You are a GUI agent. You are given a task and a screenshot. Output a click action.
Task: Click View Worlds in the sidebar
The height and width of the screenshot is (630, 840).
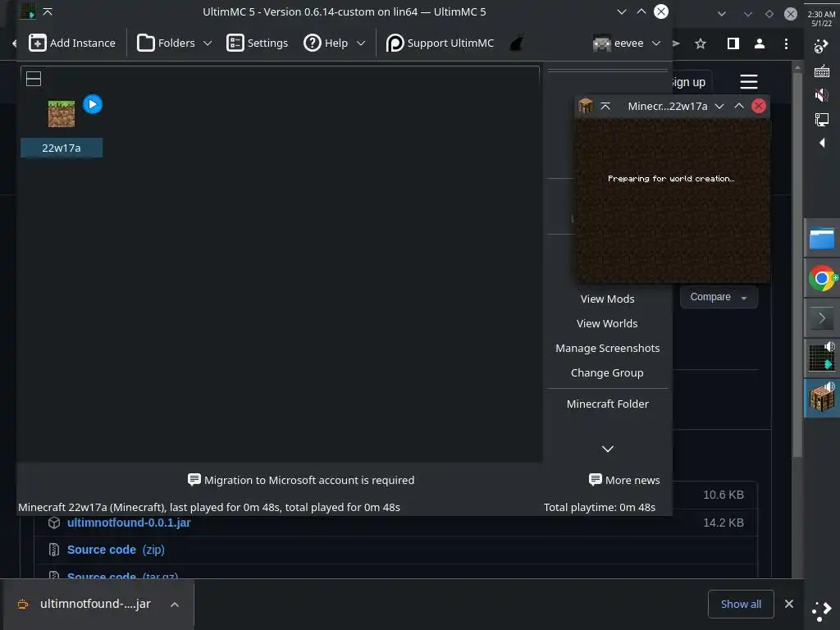tap(608, 323)
